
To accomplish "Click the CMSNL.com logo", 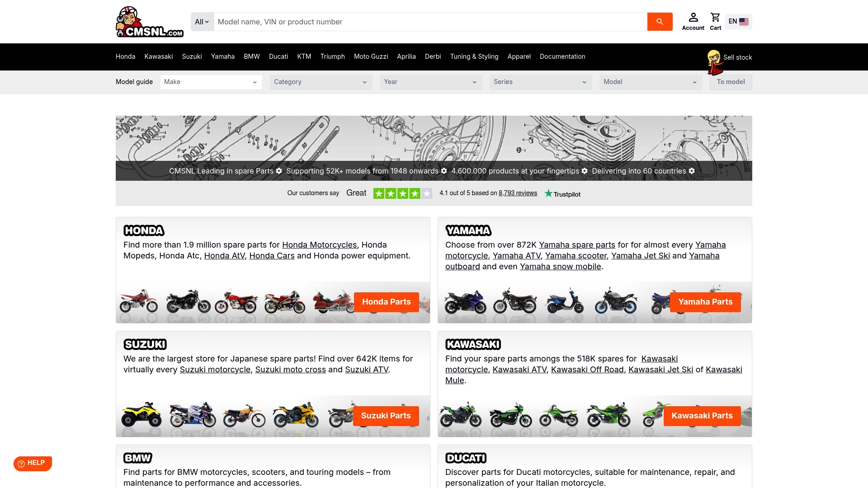I will click(x=150, y=22).
